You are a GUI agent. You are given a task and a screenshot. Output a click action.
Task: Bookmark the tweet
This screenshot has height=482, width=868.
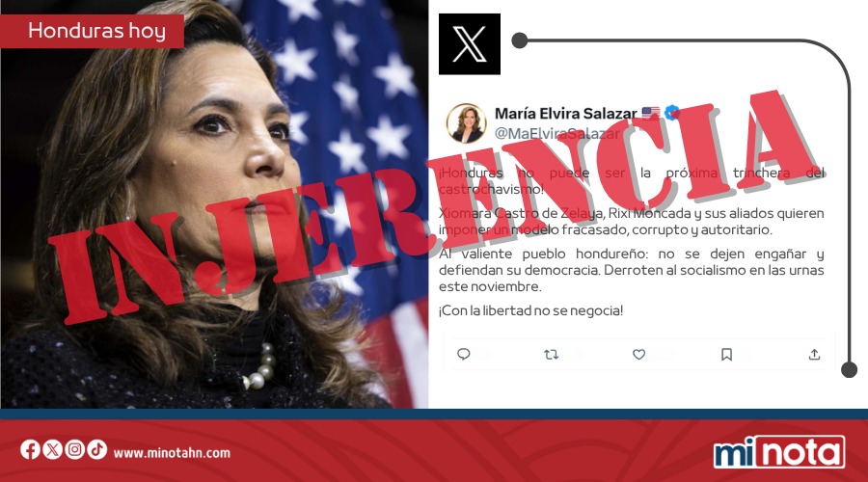726,354
